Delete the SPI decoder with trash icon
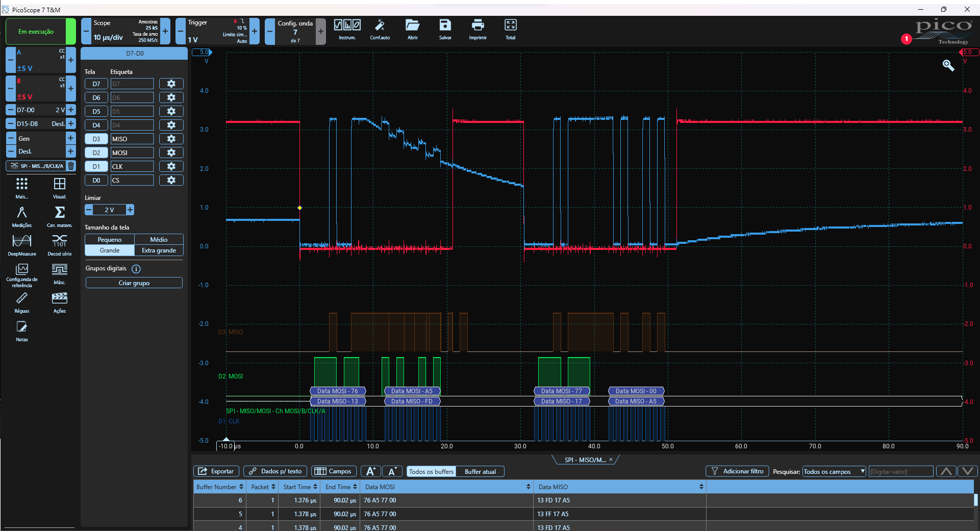 pos(71,166)
